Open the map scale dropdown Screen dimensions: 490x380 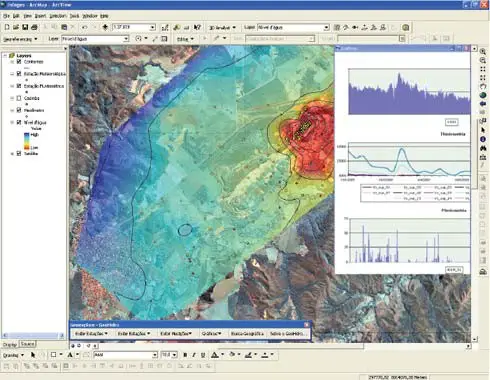[152, 27]
